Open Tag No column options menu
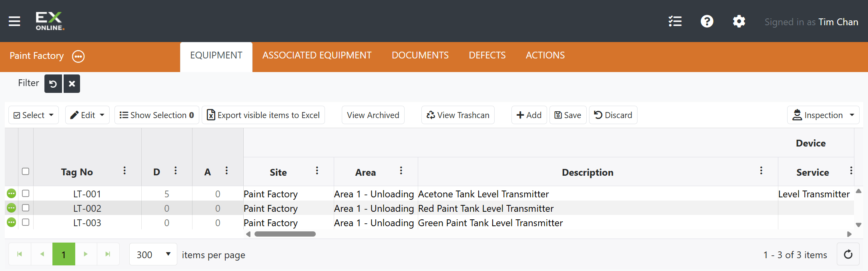 click(x=124, y=171)
